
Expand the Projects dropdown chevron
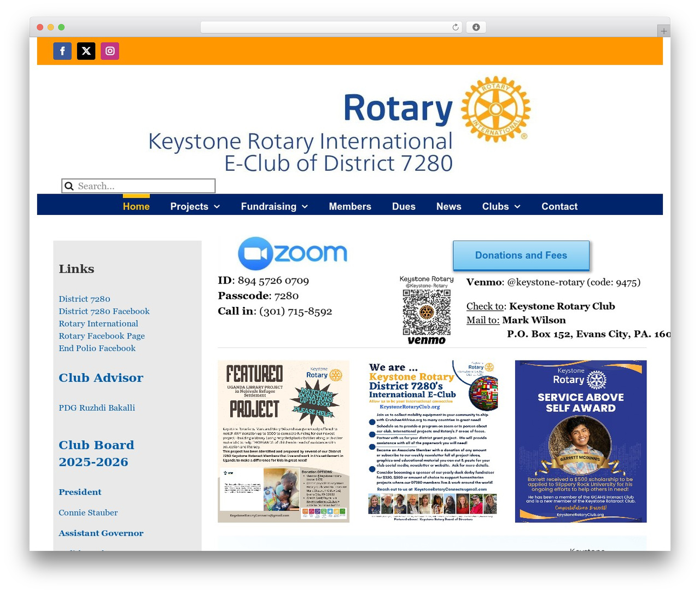[217, 206]
